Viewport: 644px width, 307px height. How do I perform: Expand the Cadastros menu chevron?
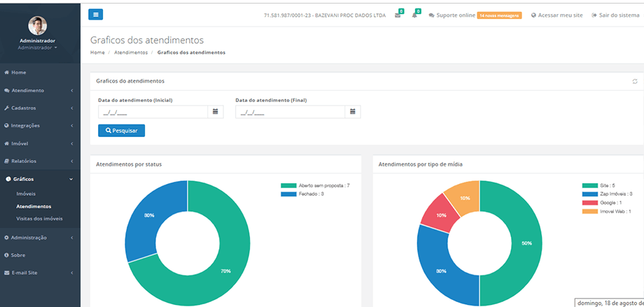tap(72, 108)
